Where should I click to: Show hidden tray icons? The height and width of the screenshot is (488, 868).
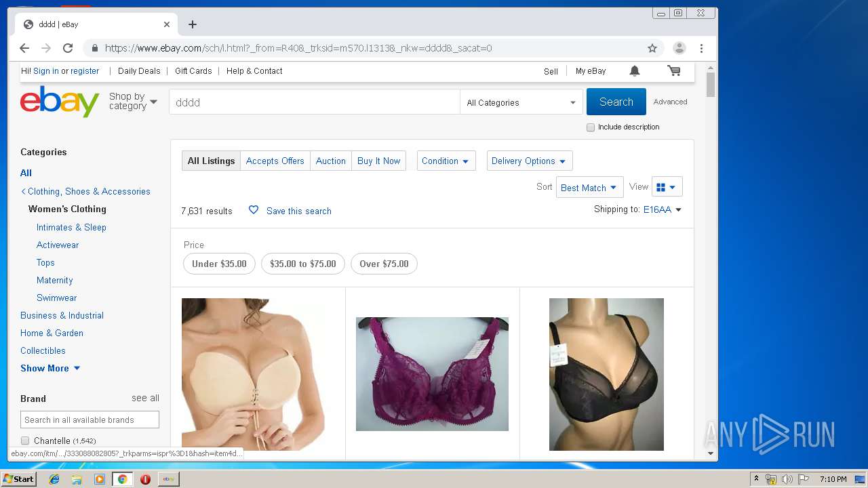pos(756,479)
